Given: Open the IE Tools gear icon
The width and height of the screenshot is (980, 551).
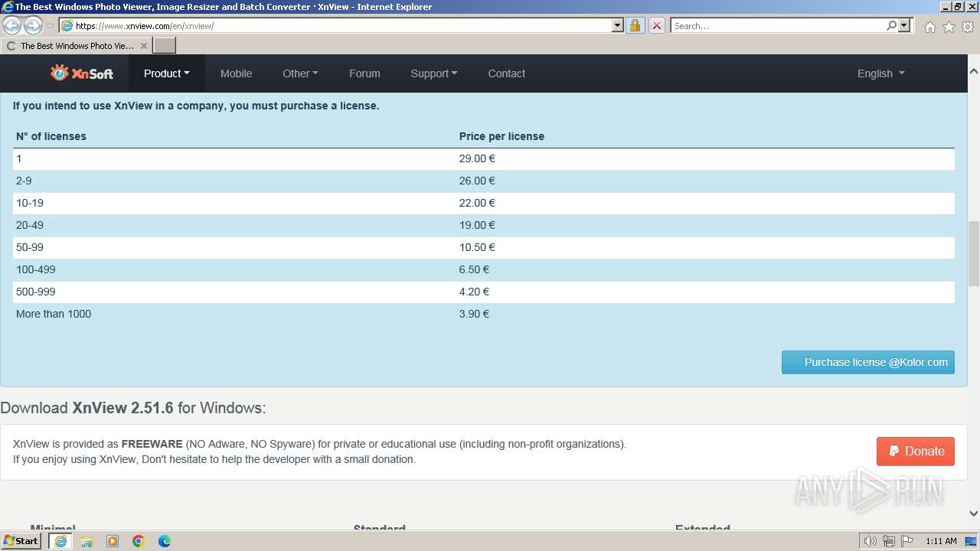Looking at the screenshot, I should [x=968, y=27].
